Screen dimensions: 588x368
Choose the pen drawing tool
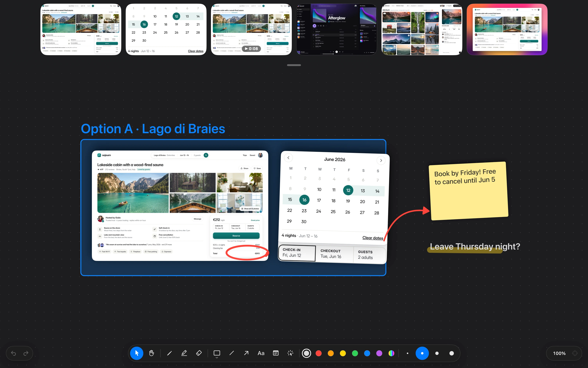[170, 353]
